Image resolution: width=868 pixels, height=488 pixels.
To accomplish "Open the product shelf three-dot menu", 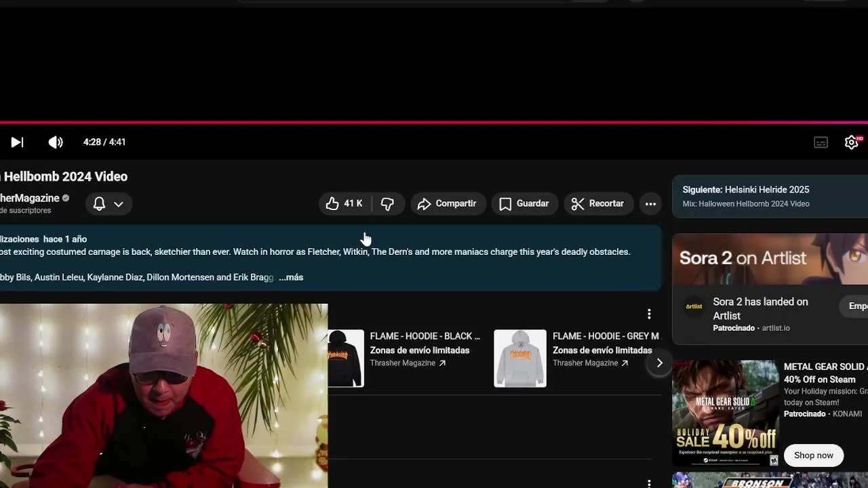I will pos(649,314).
